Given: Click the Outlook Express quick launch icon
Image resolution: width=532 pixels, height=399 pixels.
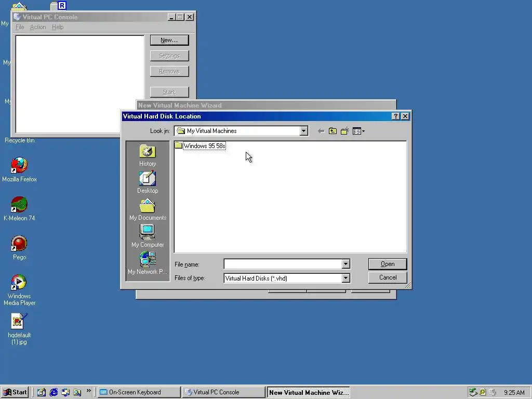Looking at the screenshot, I should click(x=65, y=392).
